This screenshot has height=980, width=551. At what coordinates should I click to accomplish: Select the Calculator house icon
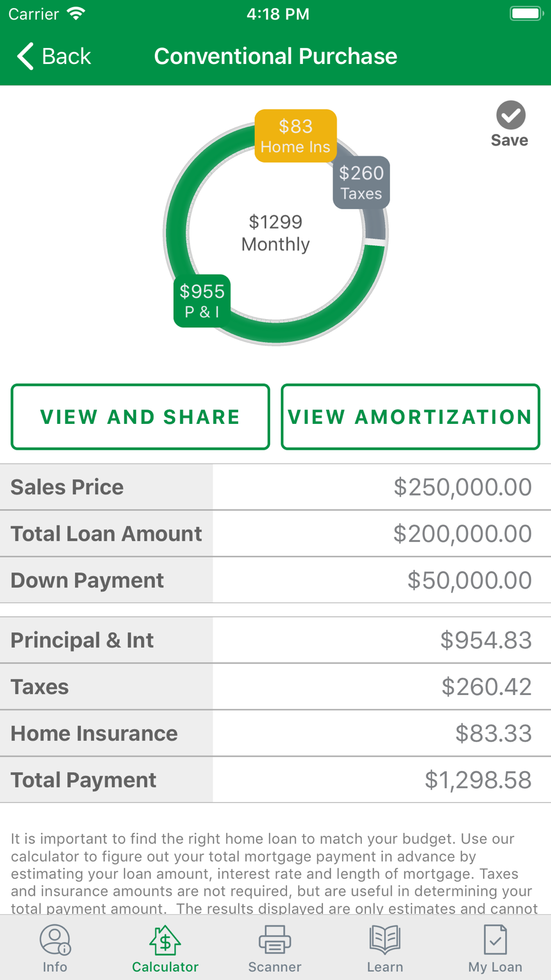tap(165, 940)
